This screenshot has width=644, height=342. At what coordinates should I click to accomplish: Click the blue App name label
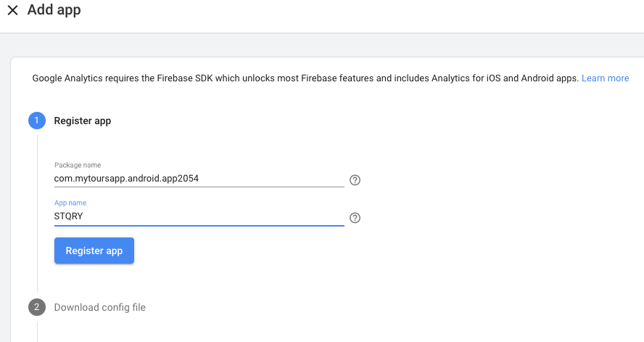(x=70, y=203)
